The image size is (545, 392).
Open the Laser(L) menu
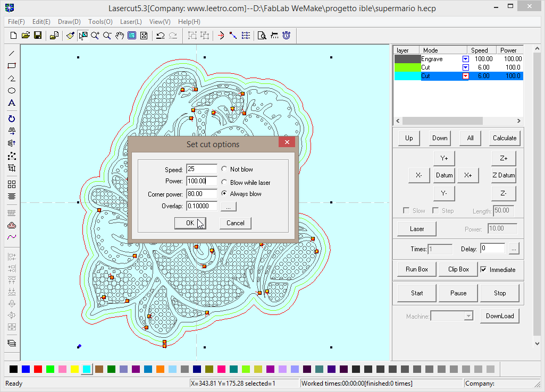[131, 22]
